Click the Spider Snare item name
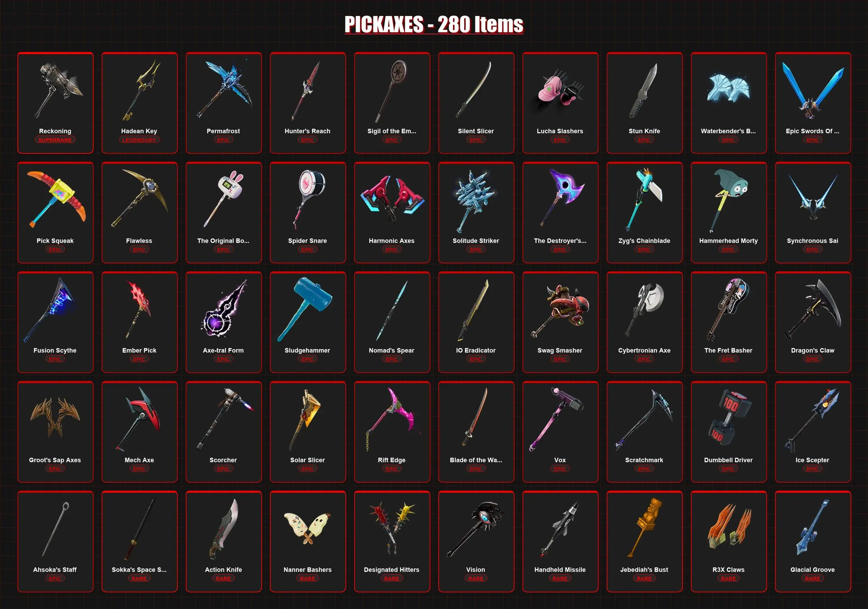Screen dimensions: 868x609 [x=307, y=241]
